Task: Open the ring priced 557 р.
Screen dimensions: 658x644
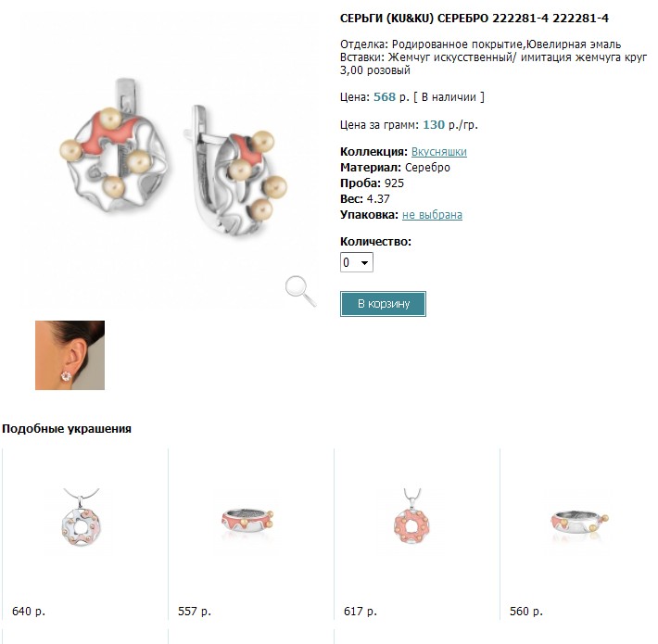Action: pyautogui.click(x=249, y=524)
